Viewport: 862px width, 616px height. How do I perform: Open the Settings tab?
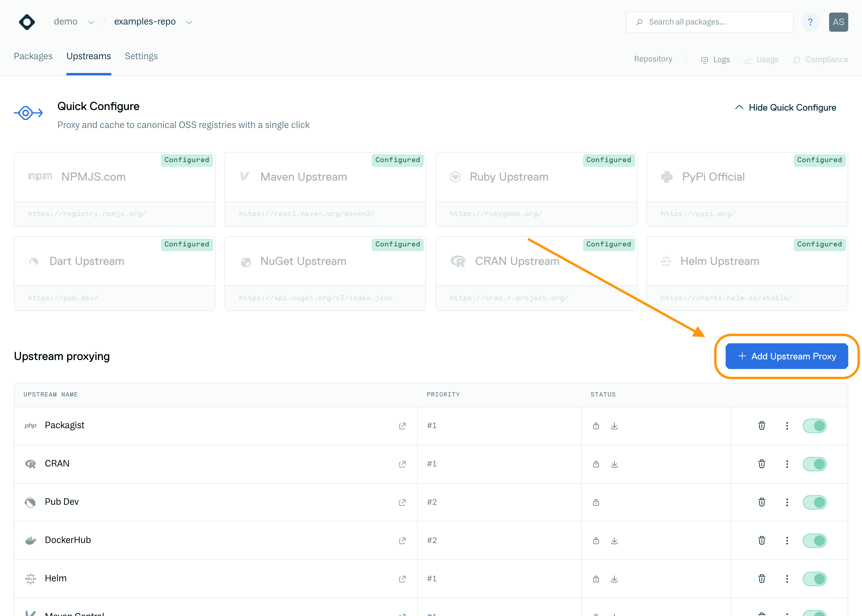pos(141,56)
